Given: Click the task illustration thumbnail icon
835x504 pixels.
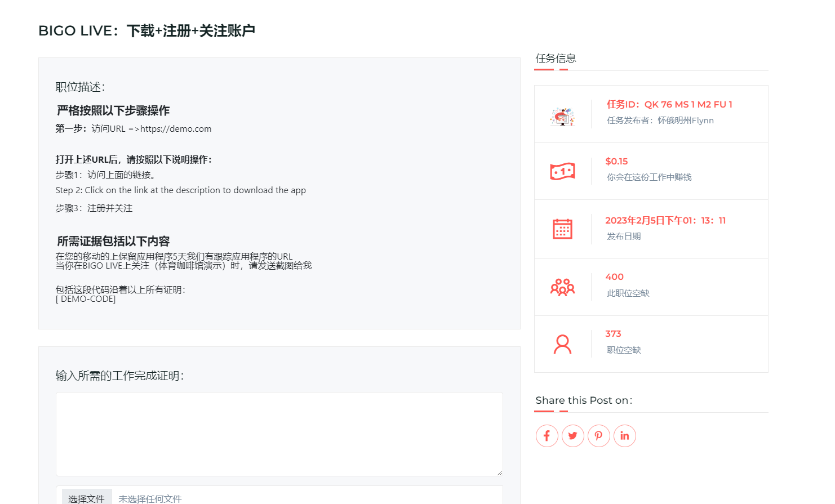Looking at the screenshot, I should tap(562, 116).
